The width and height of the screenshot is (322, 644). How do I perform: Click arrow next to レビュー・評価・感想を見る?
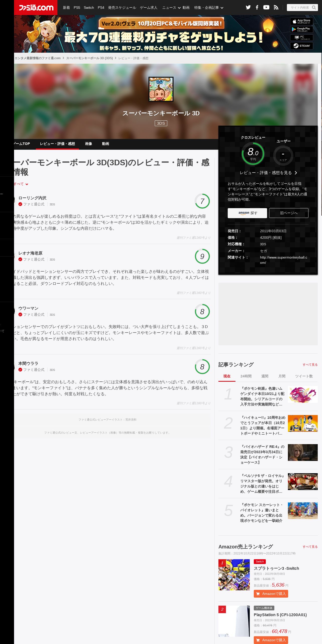point(296,173)
